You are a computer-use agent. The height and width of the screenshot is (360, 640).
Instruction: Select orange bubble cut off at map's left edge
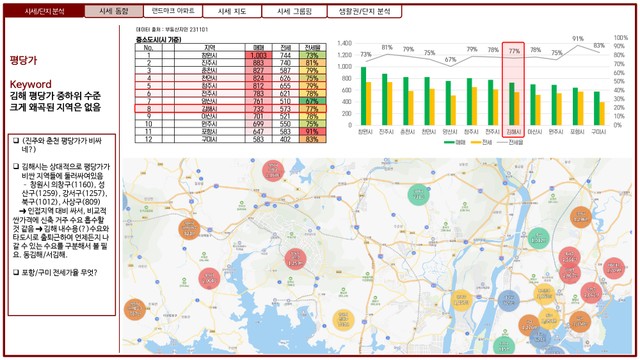pyautogui.click(x=134, y=309)
